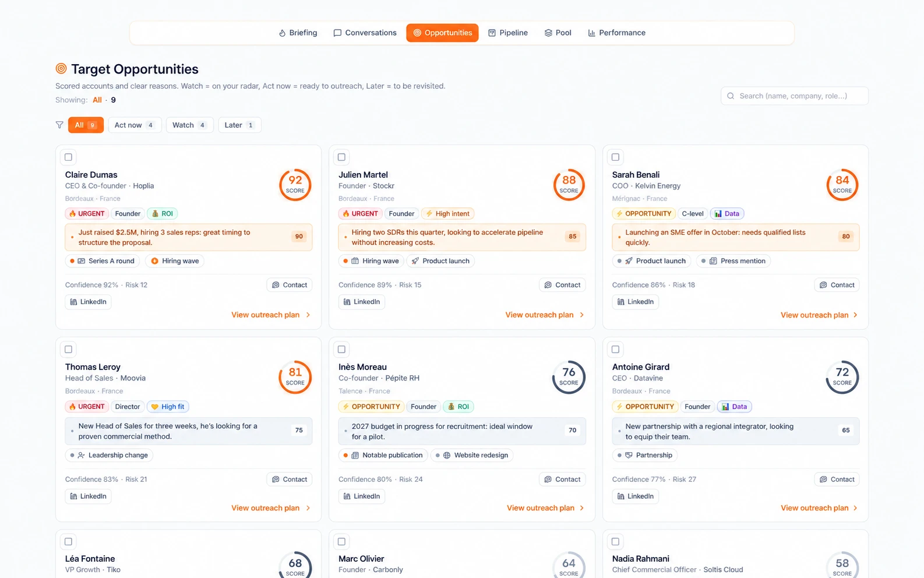The image size is (924, 578).
Task: Open the Pool tab
Action: pos(558,33)
